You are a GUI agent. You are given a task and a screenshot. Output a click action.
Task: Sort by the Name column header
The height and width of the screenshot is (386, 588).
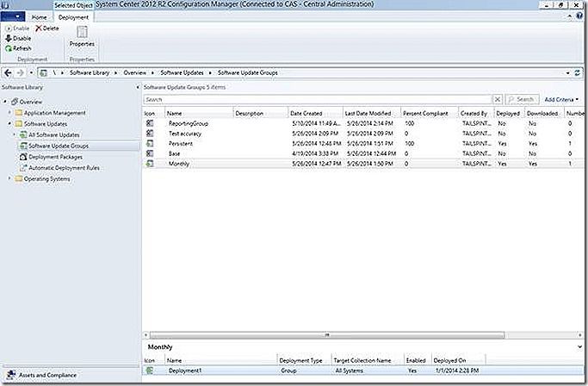(x=199, y=113)
